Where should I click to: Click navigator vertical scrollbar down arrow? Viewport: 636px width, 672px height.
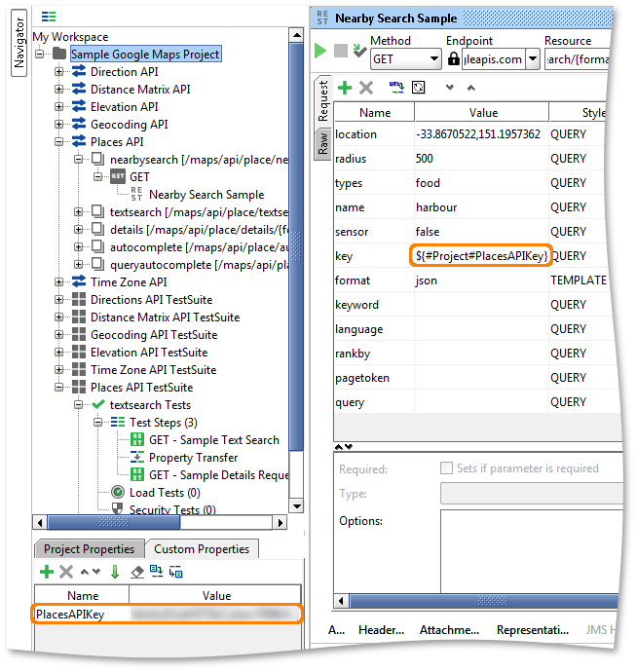296,505
